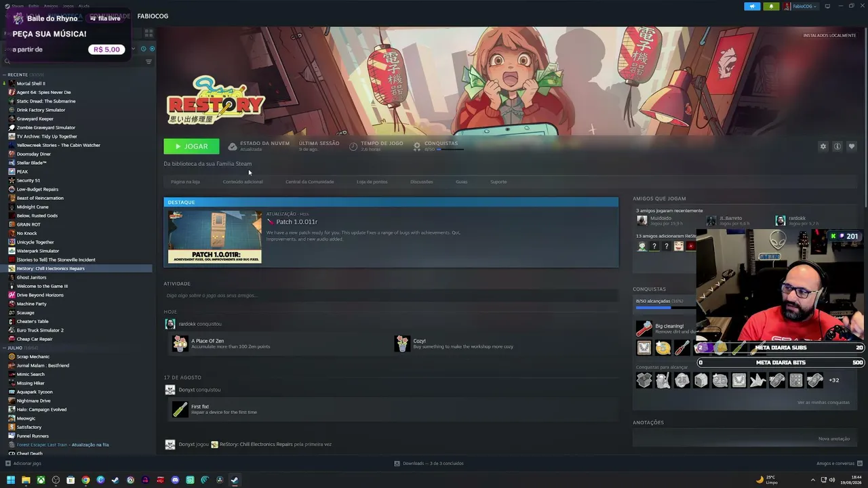Image resolution: width=868 pixels, height=488 pixels.
Task: Open the Discussões link
Action: click(421, 182)
